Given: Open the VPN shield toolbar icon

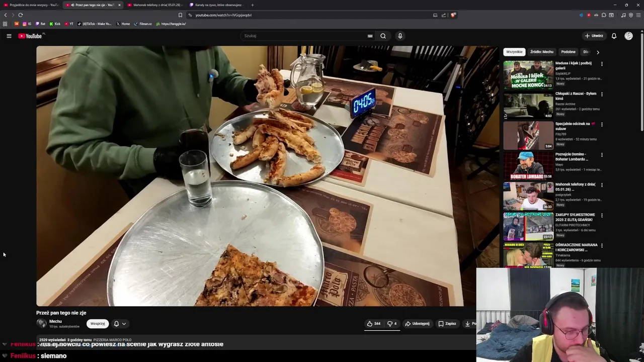Looking at the screenshot, I should pyautogui.click(x=631, y=15).
